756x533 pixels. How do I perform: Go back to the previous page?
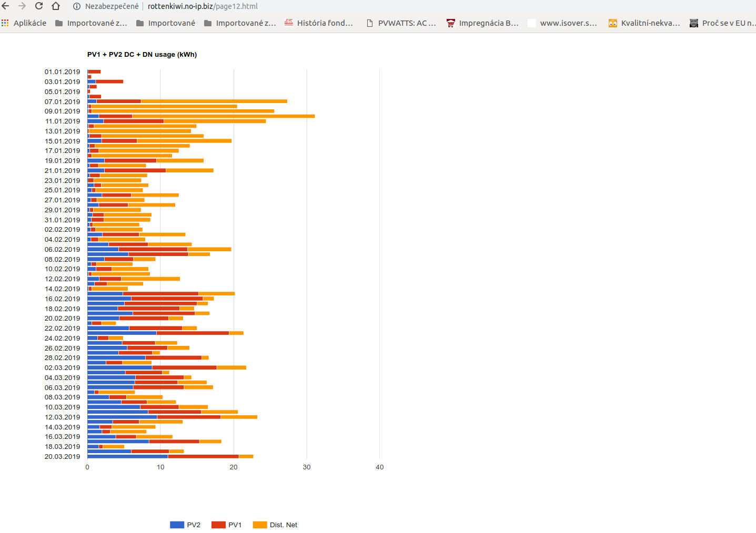(6, 6)
